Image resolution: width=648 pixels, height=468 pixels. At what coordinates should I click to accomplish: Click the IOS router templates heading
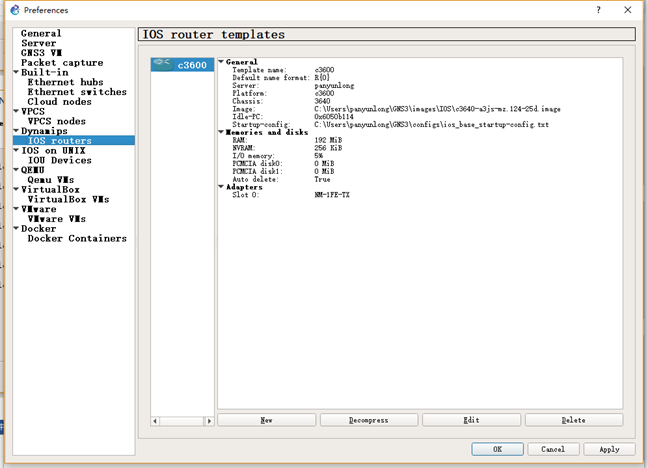tap(214, 35)
